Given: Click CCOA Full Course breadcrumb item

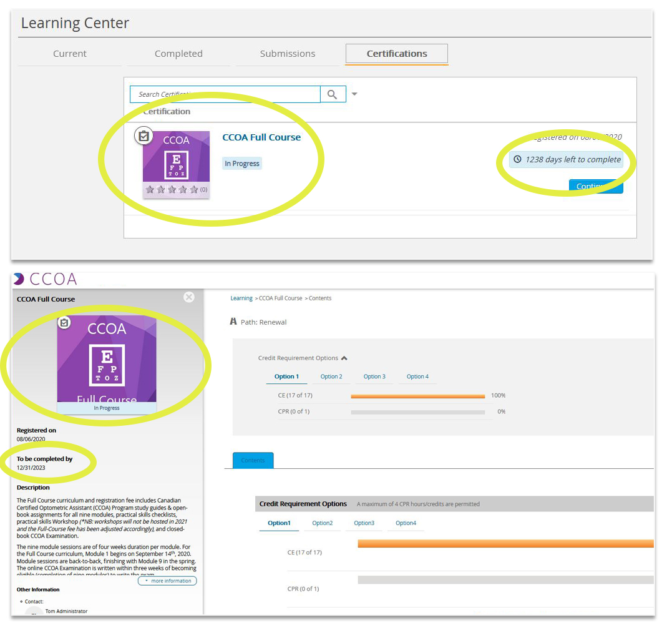Looking at the screenshot, I should (280, 298).
